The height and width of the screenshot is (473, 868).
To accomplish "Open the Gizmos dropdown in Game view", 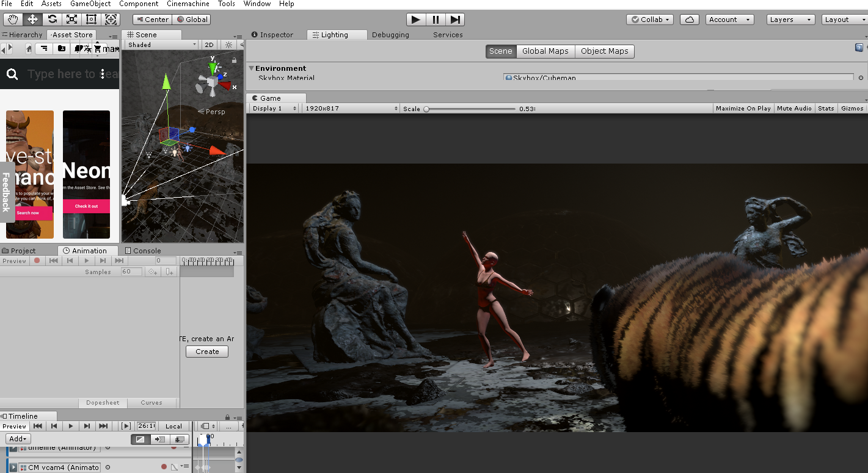I will click(852, 108).
